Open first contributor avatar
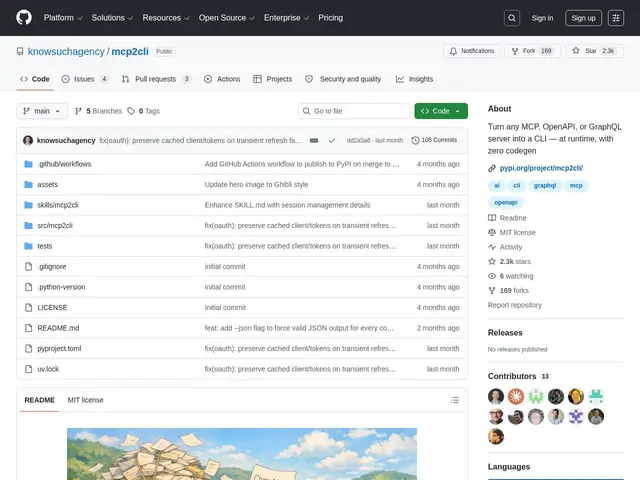Screen dimensions: 640x480 496,396
